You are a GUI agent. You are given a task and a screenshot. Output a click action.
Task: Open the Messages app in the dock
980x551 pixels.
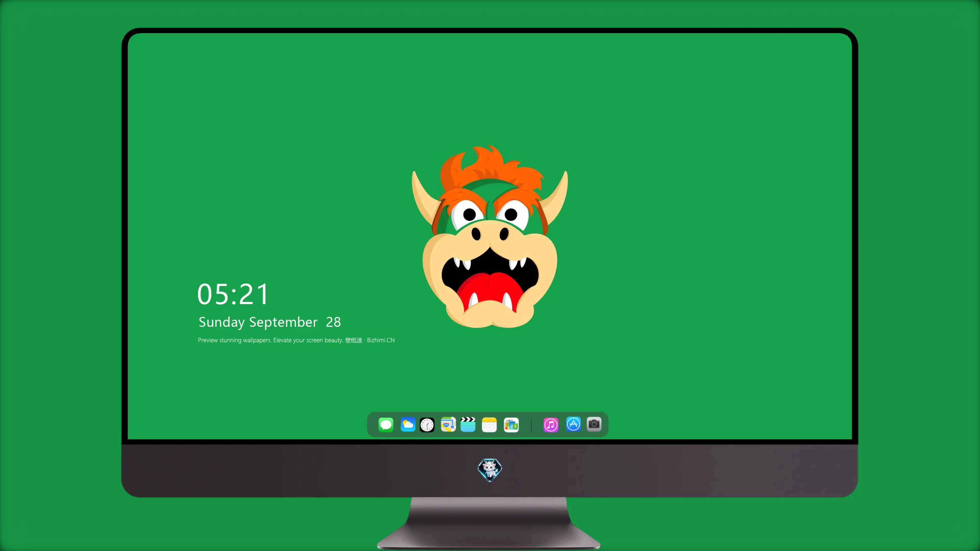click(386, 425)
